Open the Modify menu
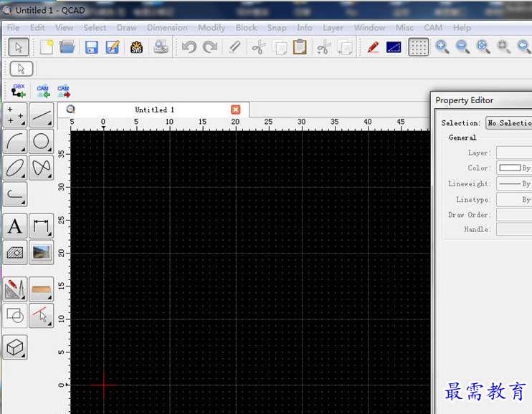The height and width of the screenshot is (414, 532). coord(212,27)
